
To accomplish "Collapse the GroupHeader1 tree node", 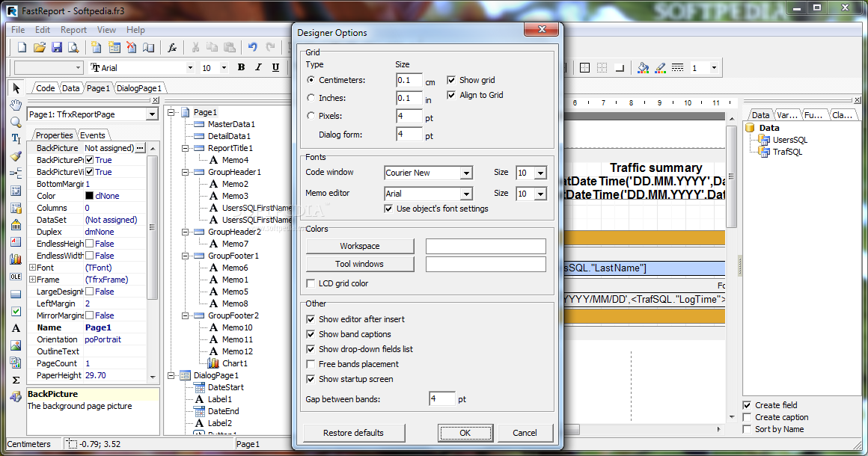I will point(185,172).
